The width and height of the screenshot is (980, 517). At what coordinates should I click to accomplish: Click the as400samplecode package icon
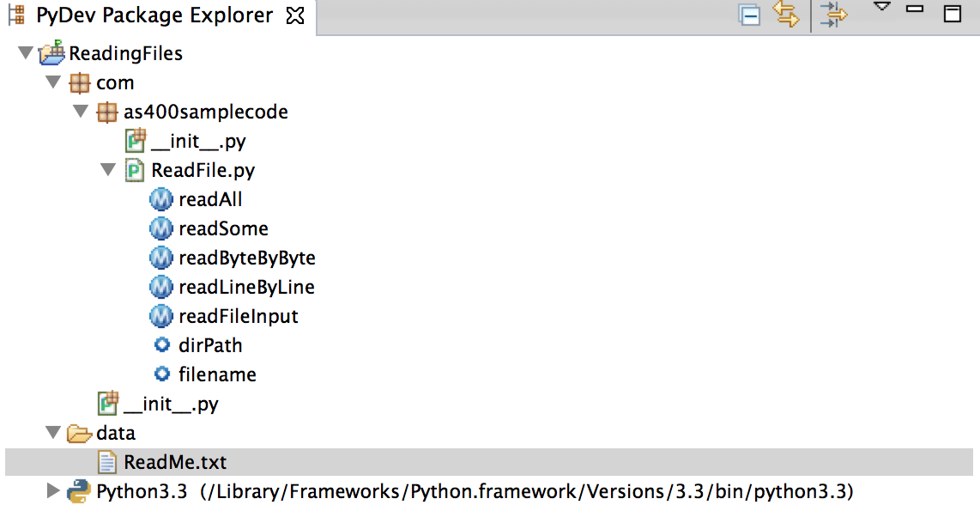tap(107, 112)
